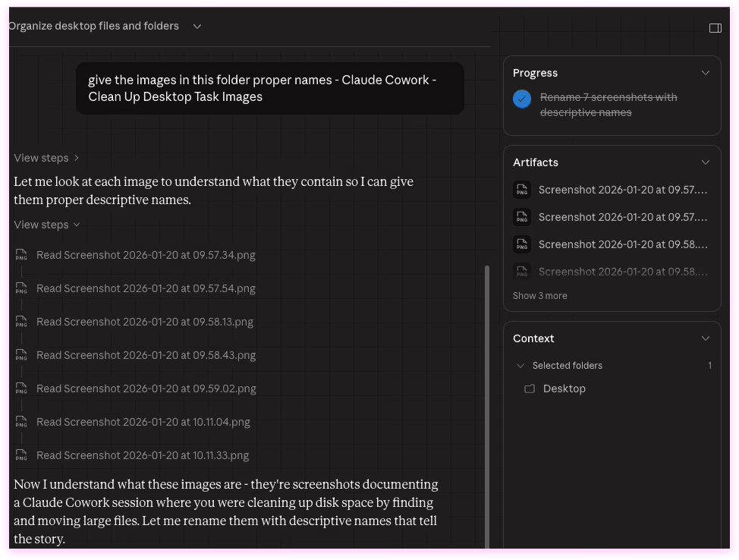
Task: Collapse the second View steps list
Action: tap(46, 225)
